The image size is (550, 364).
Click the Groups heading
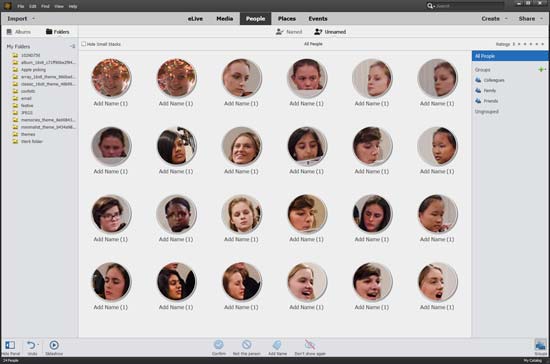[482, 69]
